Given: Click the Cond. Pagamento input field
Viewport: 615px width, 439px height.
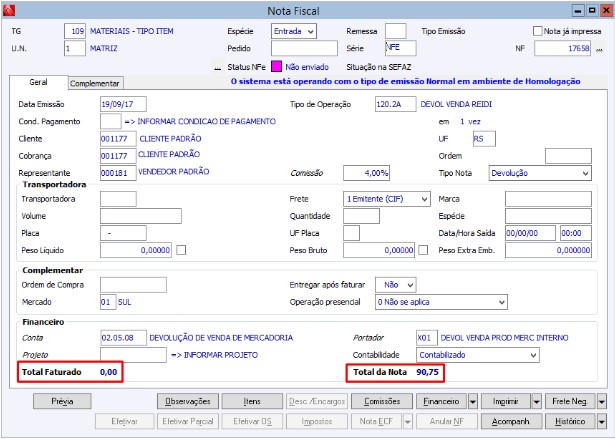Looking at the screenshot, I should tap(111, 122).
